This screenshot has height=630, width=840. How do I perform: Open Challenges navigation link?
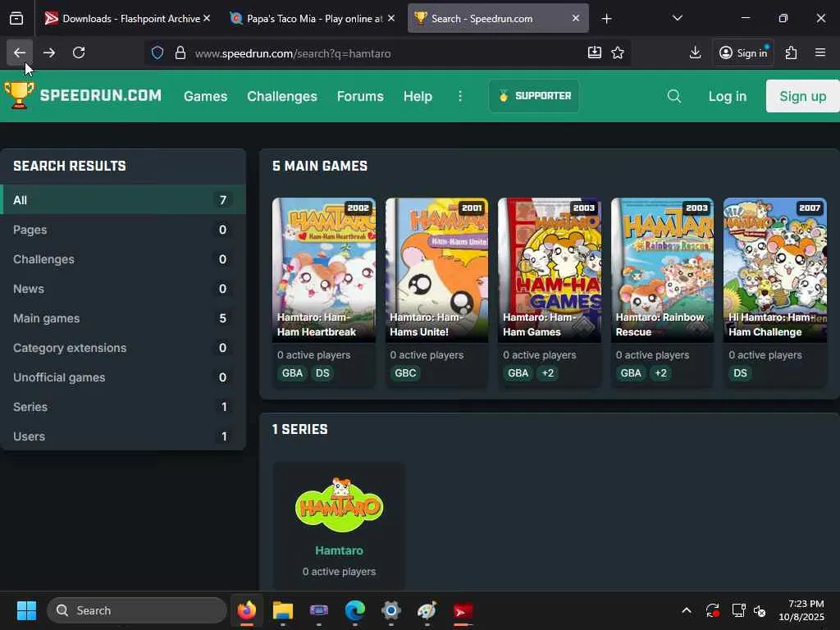[282, 97]
